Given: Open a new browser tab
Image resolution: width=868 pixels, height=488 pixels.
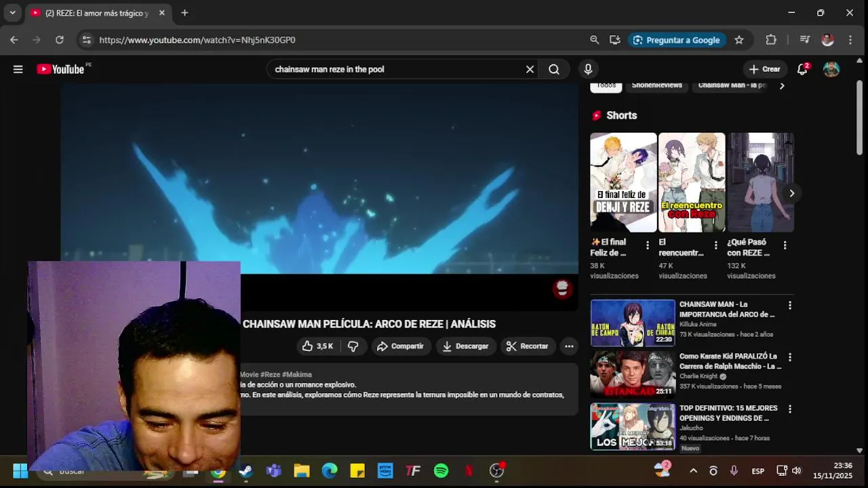Looking at the screenshot, I should coord(184,13).
